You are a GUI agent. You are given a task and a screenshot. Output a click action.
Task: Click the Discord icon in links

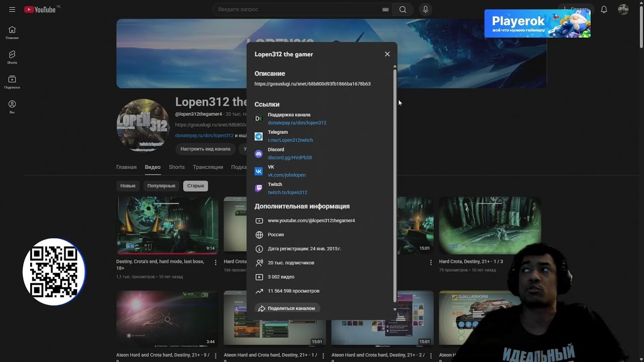pyautogui.click(x=259, y=154)
